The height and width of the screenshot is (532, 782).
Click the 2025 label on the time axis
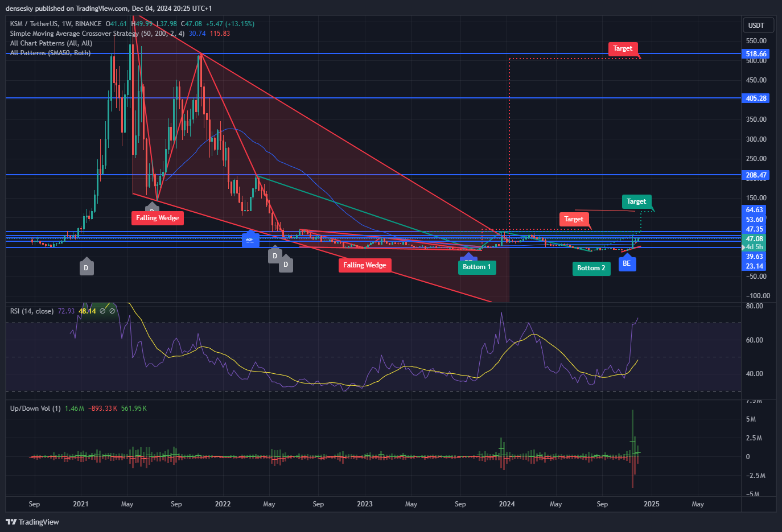click(652, 504)
